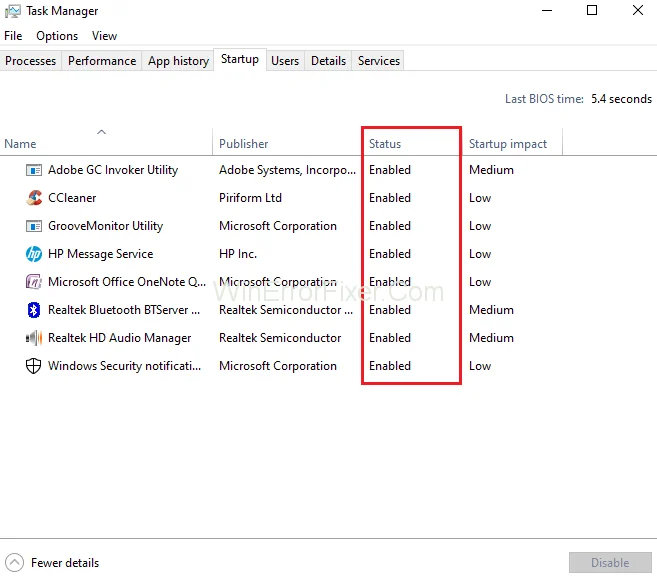Switch to the Performance tab
This screenshot has height=583, width=657.
point(102,61)
